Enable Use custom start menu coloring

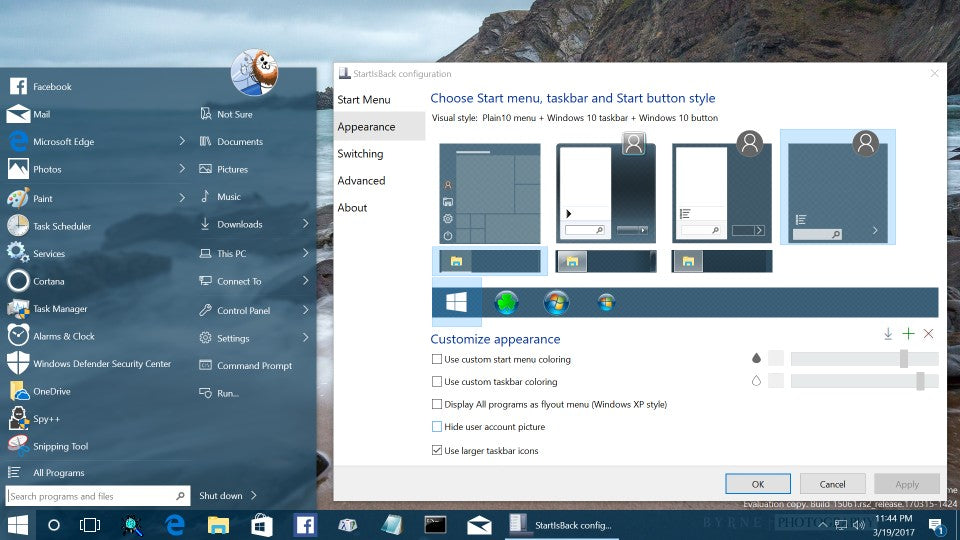click(437, 359)
